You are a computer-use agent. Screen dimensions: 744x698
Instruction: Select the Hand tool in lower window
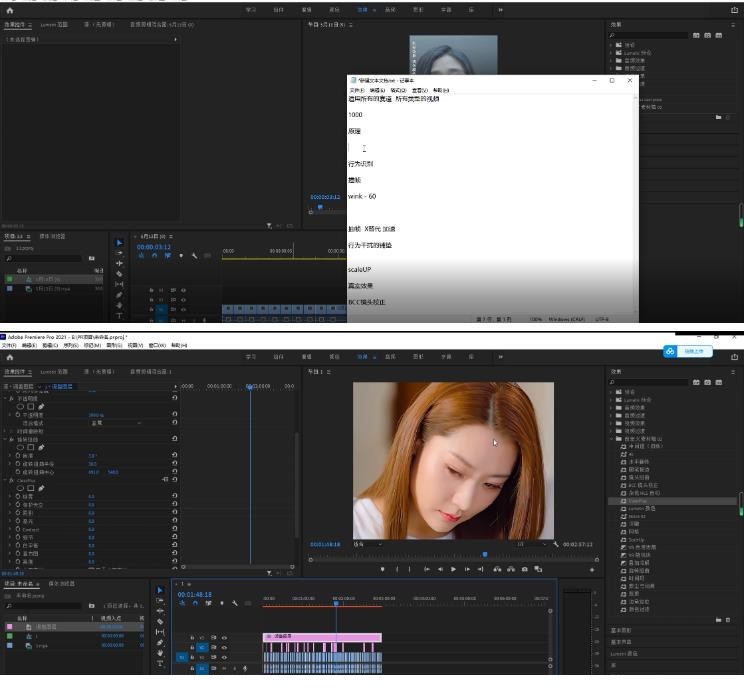160,653
